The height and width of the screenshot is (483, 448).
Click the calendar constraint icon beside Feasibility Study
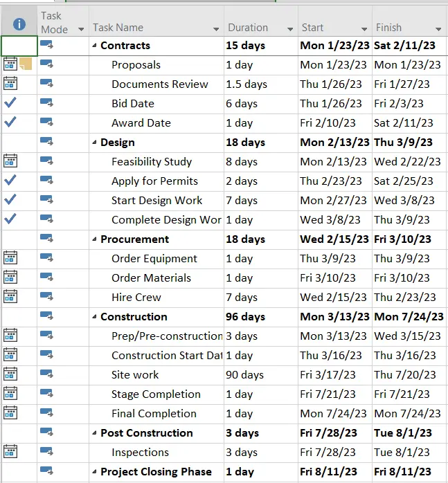click(10, 161)
